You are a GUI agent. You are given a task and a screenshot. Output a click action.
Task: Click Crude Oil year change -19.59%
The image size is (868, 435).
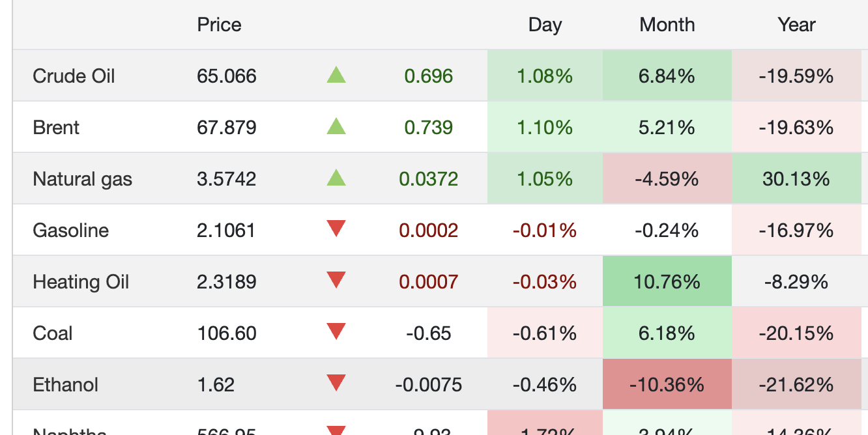pyautogui.click(x=796, y=76)
